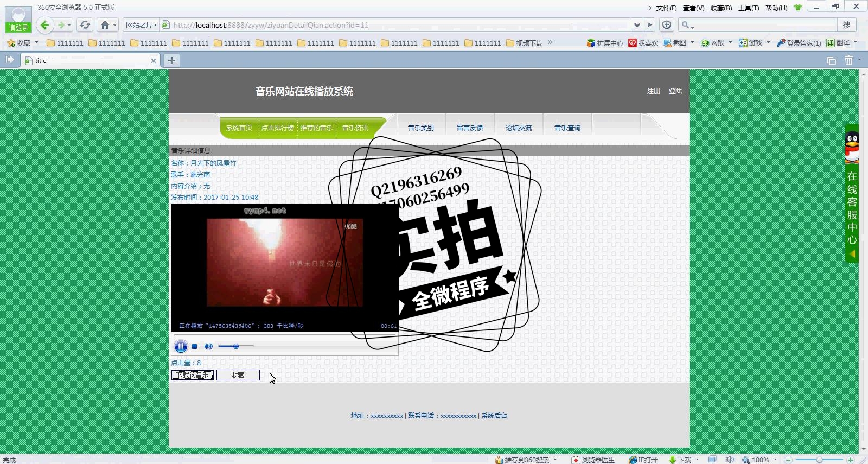
Task: Select the 点击排行榜 navigation tab
Action: pos(278,128)
